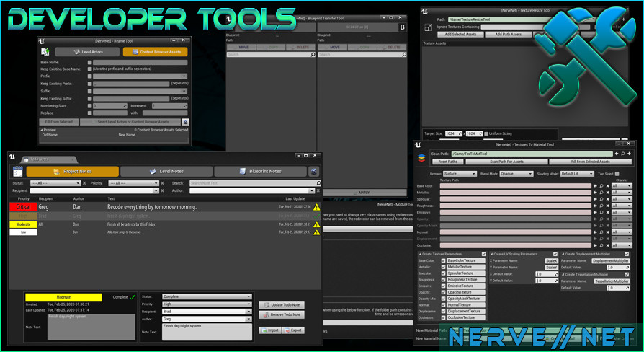
Task: Clear the Occlusion texture path with X
Action: (x=608, y=245)
